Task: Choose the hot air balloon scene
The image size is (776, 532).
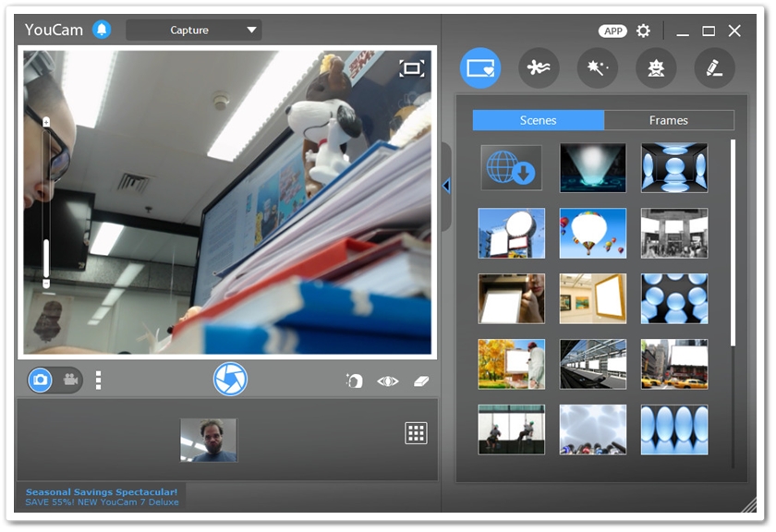Action: click(x=592, y=233)
